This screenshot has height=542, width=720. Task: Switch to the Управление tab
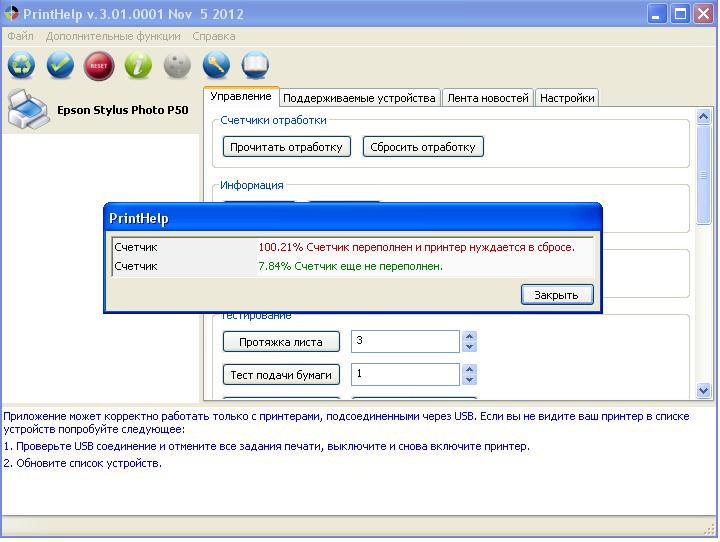241,96
